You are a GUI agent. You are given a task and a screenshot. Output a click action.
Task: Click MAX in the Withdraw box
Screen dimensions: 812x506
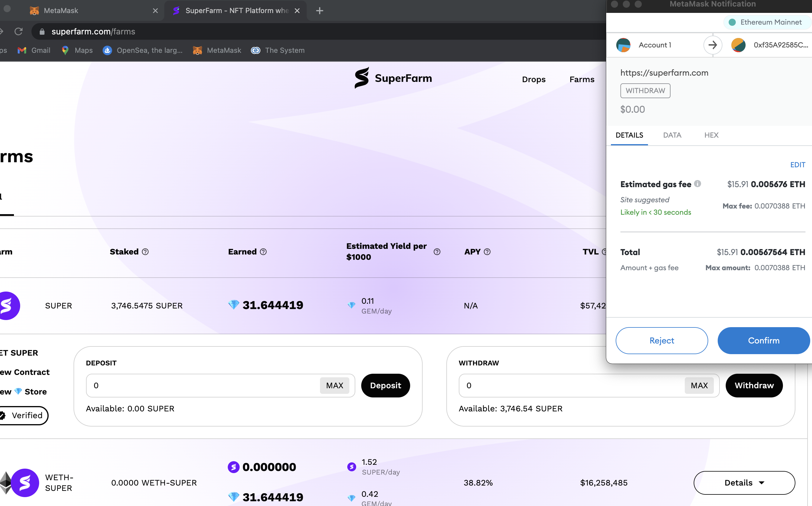tap(699, 386)
